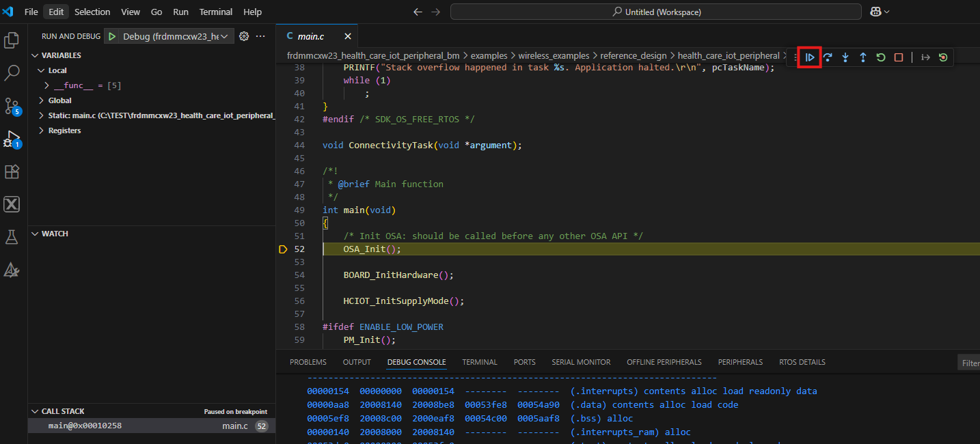This screenshot has width=980, height=444.
Task: Stop the debugging session
Action: [897, 57]
